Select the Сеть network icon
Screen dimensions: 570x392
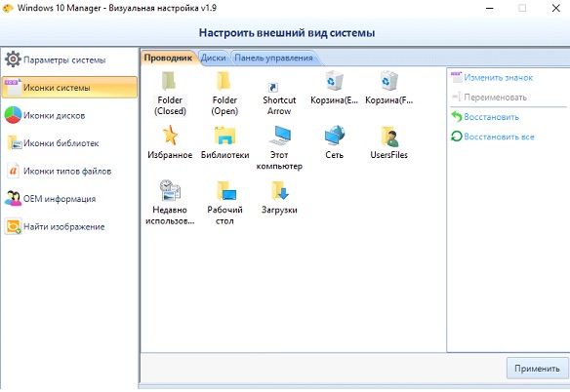click(x=334, y=142)
